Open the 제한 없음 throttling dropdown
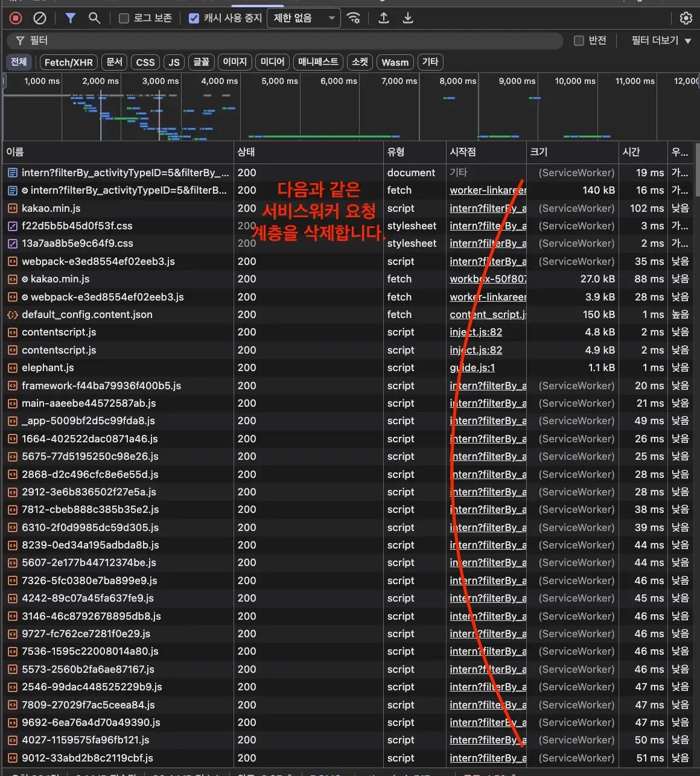The height and width of the screenshot is (776, 700). [x=304, y=18]
